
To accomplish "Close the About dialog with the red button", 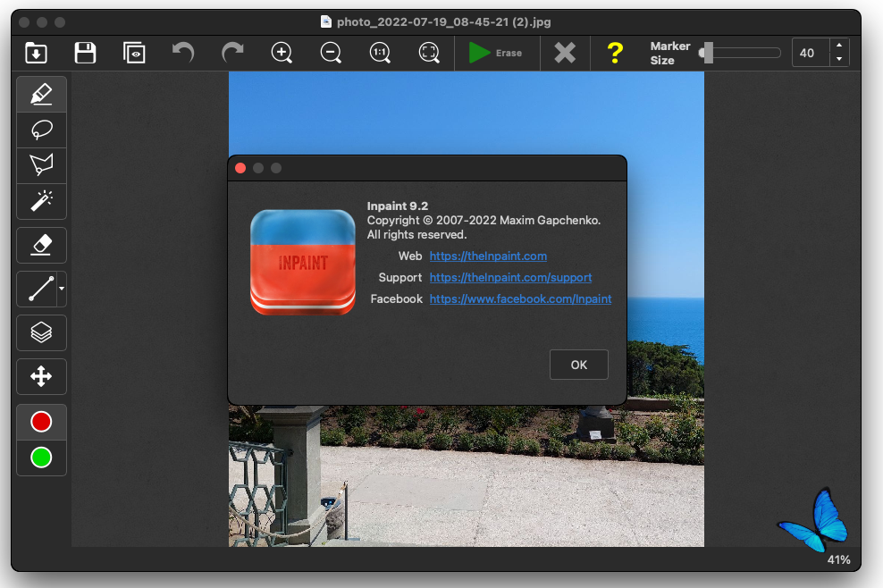I will (x=240, y=168).
